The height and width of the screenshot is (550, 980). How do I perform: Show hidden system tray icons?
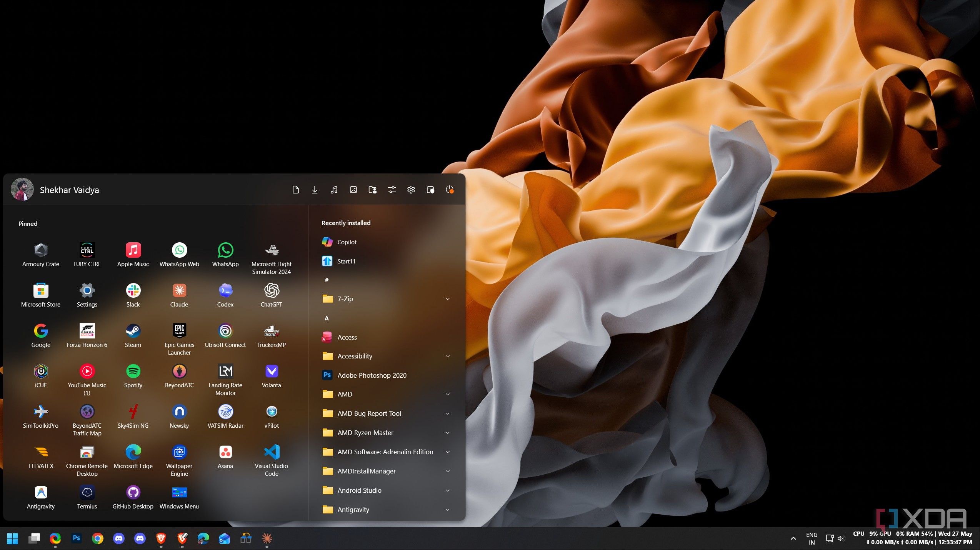pos(793,538)
